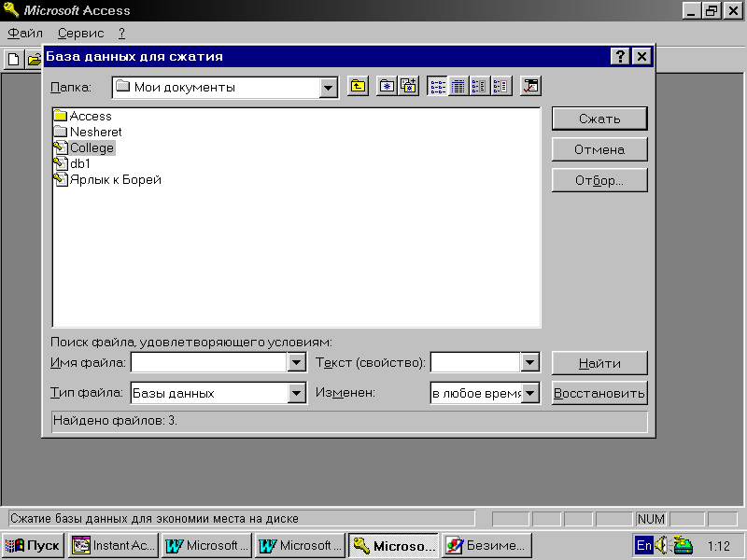Click the Найдено файлов: 3. status text
Image resolution: width=747 pixels, height=560 pixels.
[115, 421]
